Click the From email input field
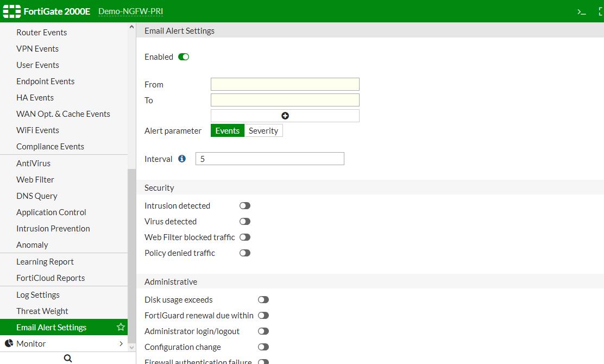Image resolution: width=604 pixels, height=364 pixels. (x=285, y=84)
